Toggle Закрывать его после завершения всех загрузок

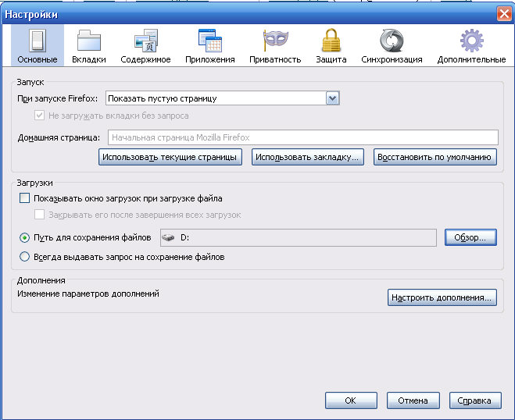click(39, 215)
